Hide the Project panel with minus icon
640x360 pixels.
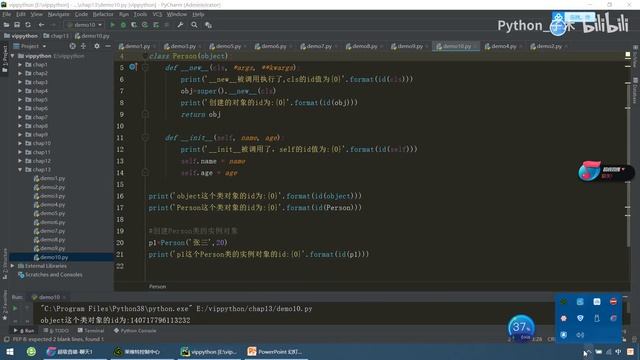[108, 46]
